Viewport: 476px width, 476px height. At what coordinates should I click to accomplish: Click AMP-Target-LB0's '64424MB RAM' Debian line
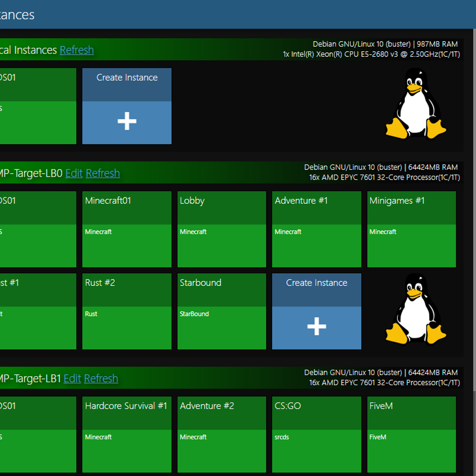pos(381,167)
